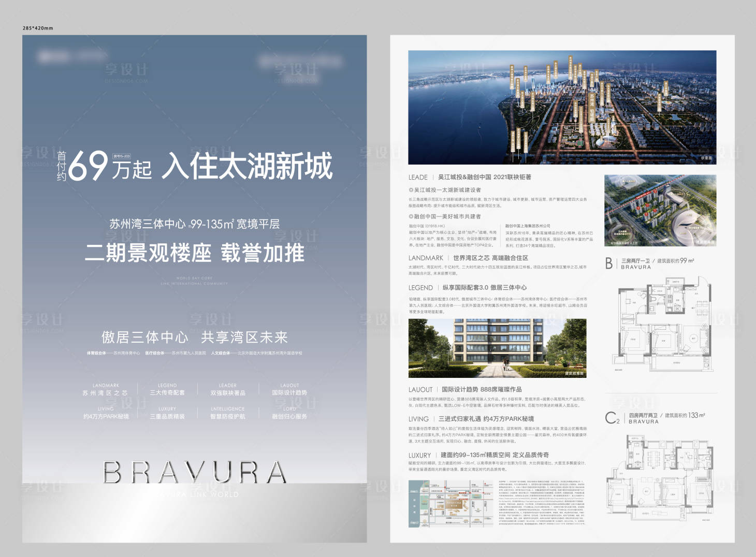Click label C2 四房两厅两卫 建筑面积约133㎡
Screen dimensions: 756x557
pyautogui.click(x=656, y=418)
